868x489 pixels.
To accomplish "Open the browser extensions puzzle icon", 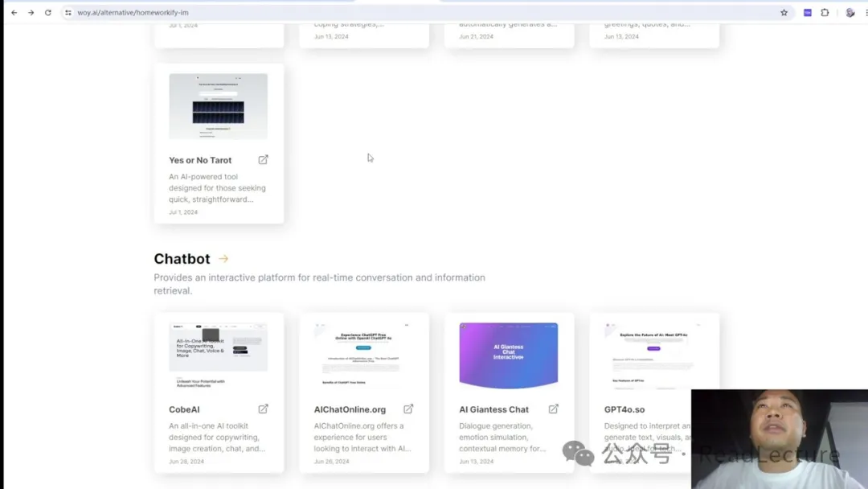I will tap(825, 13).
